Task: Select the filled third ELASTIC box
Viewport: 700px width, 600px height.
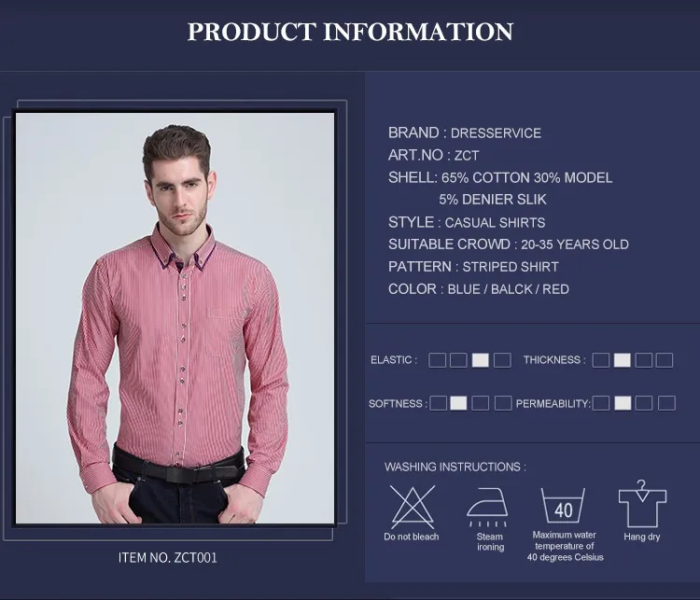Action: pos(481,360)
